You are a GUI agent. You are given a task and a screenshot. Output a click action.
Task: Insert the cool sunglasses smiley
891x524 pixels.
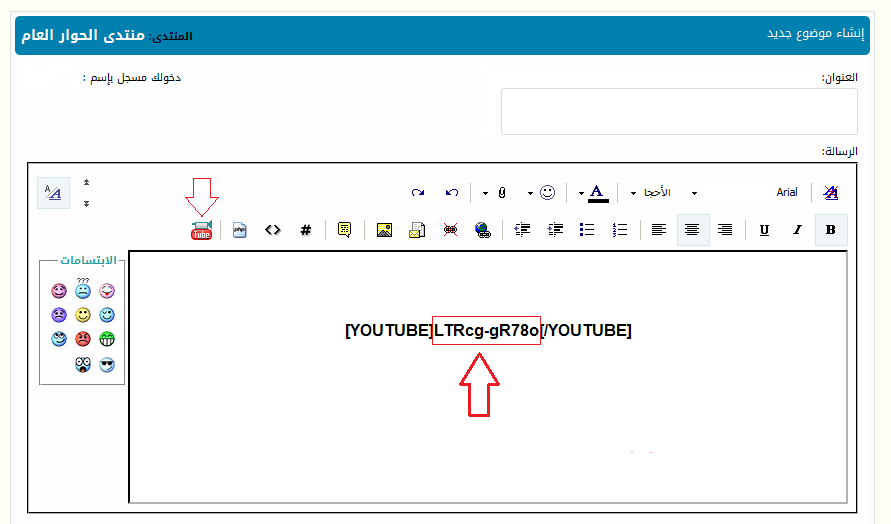[x=107, y=364]
